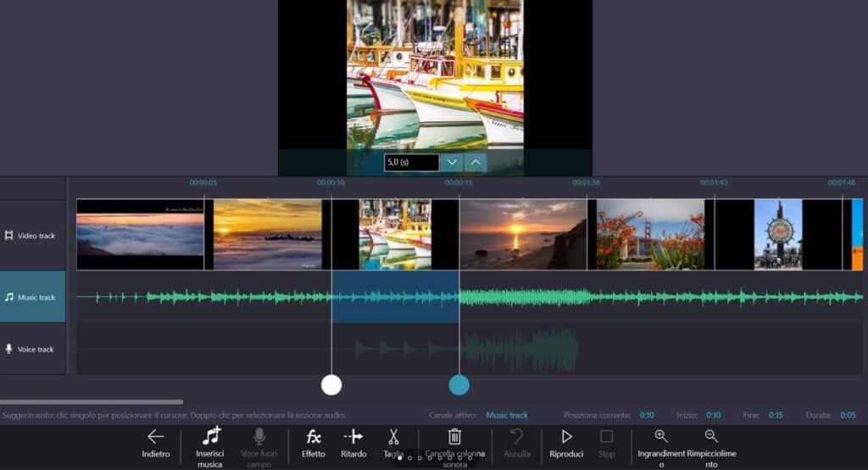
Task: Select the Golden Gate flowers clip
Action: coord(650,234)
